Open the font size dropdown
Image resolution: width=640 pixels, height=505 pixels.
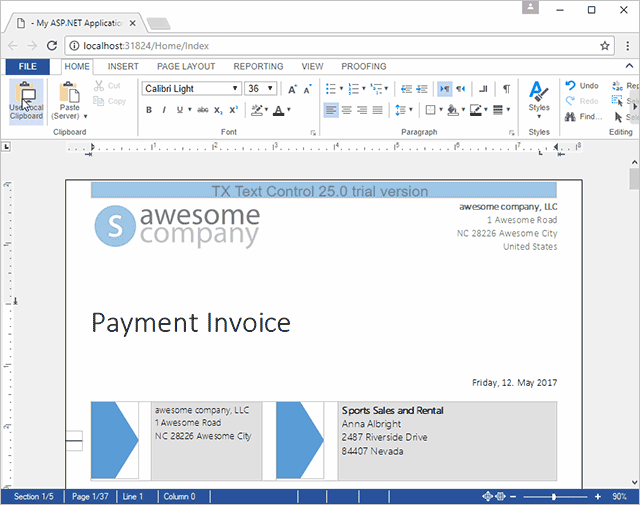coord(270,89)
